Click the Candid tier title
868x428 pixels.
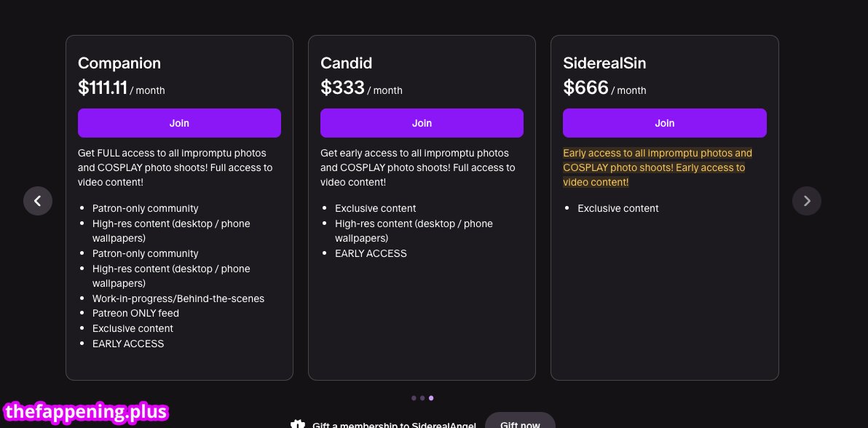click(346, 63)
